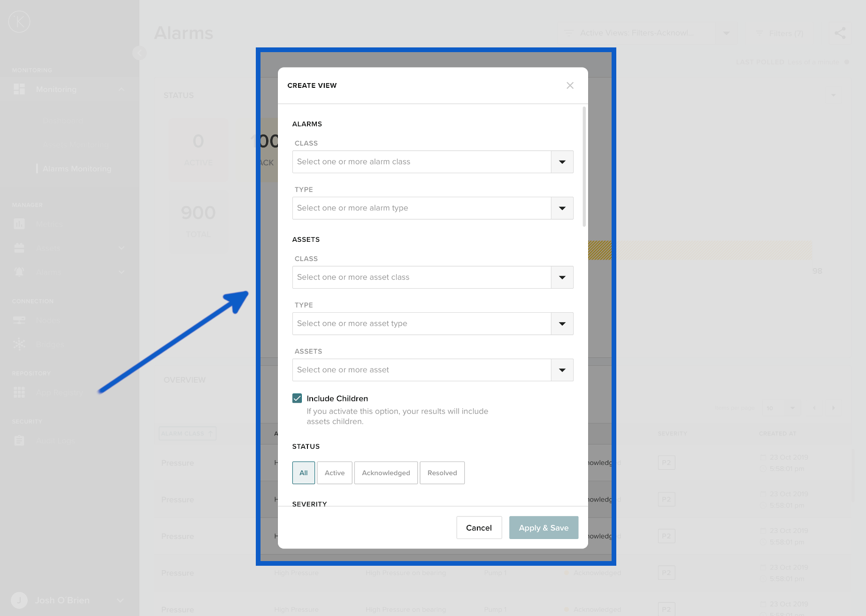Click the Audit Logs clipboard icon

tap(19, 440)
